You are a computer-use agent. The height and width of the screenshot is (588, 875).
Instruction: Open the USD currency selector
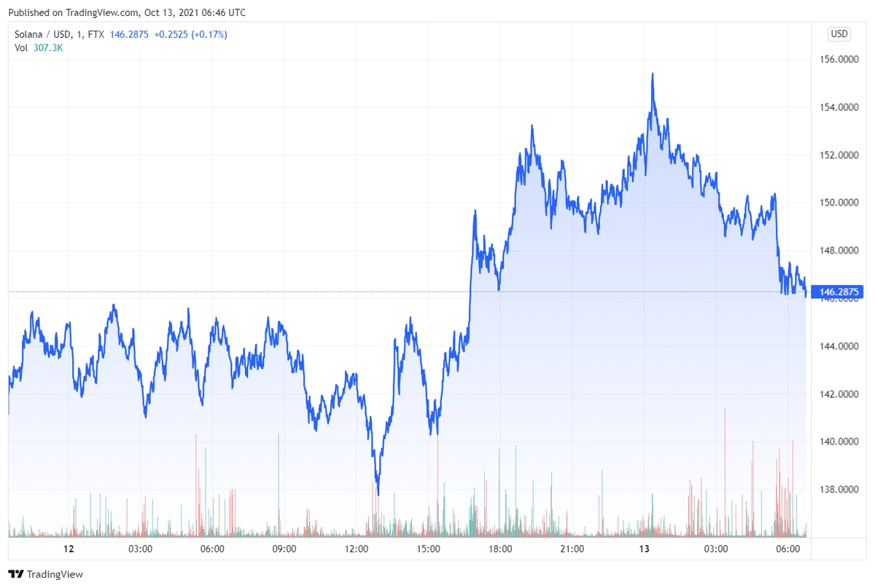(839, 34)
